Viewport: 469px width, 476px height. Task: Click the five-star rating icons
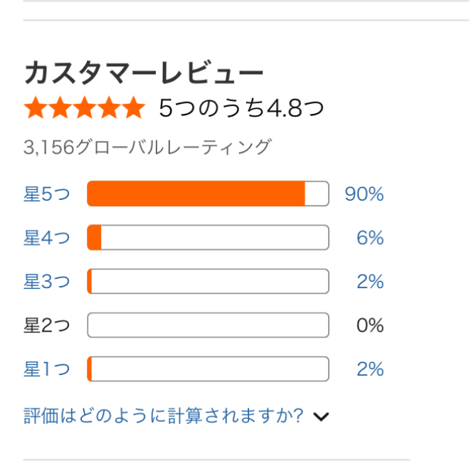pos(85,107)
